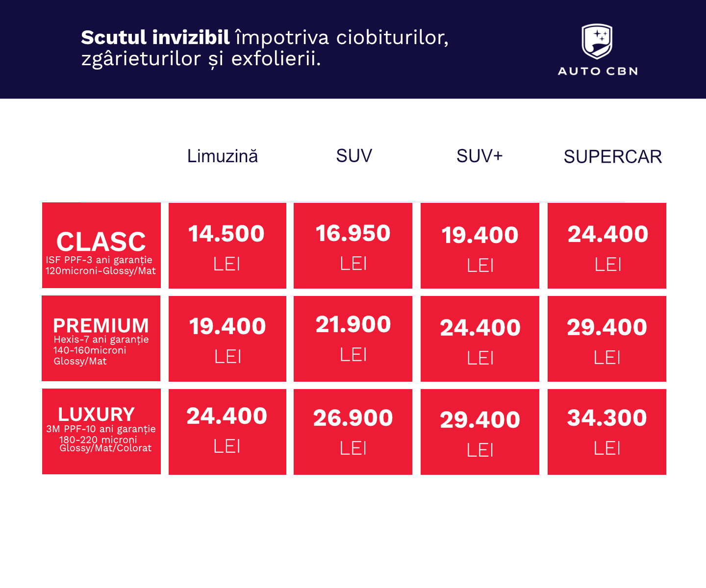Screen dimensions: 706x588
Task: Click the Auto CBN shield logo
Action: point(597,42)
